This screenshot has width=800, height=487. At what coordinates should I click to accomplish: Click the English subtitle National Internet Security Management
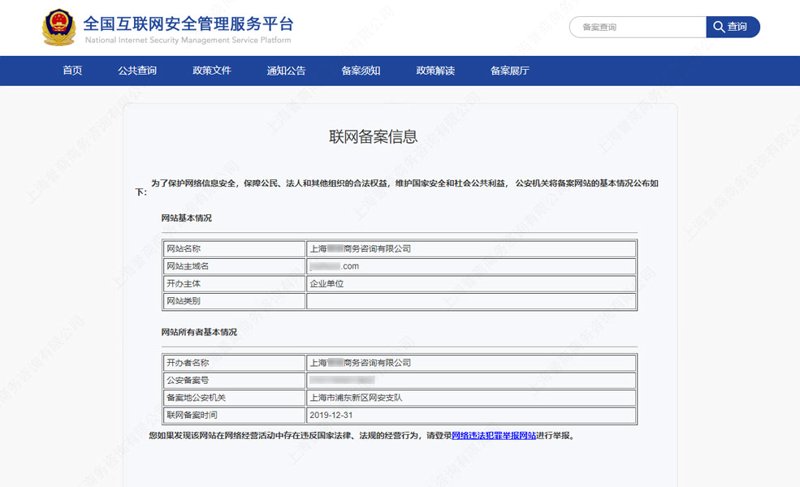(188, 40)
